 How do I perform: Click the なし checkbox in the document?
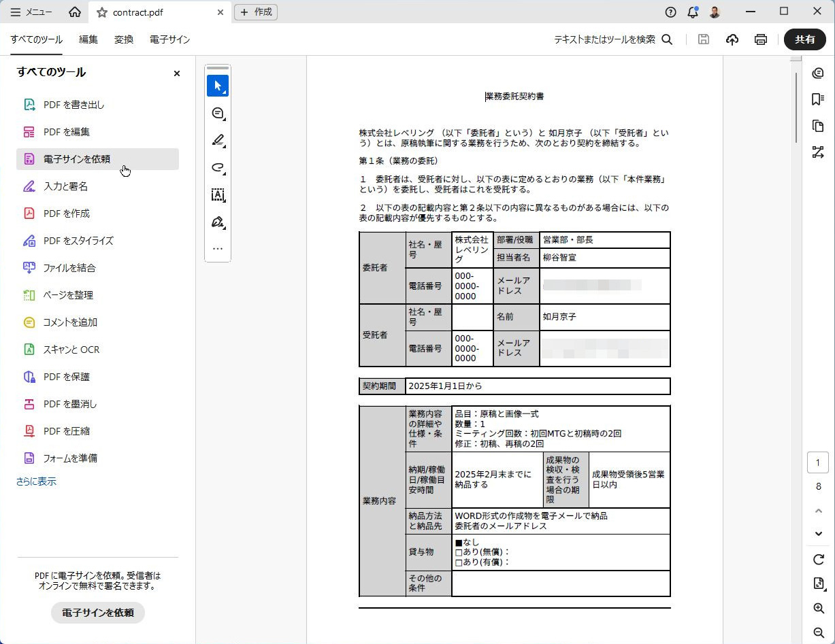click(459, 543)
